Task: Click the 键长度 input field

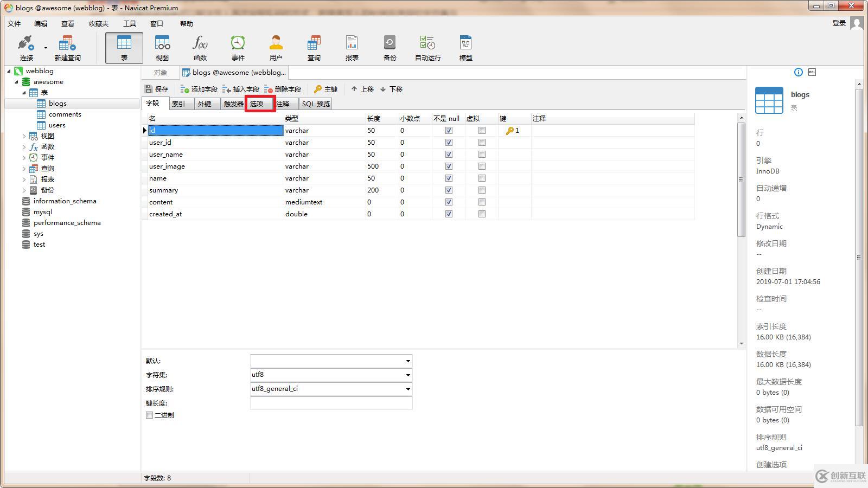Action: pos(331,403)
